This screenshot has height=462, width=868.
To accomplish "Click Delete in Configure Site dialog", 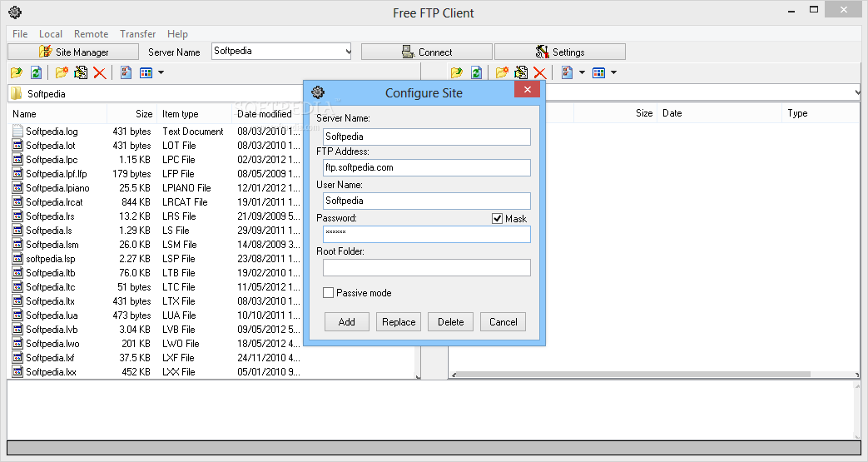I will tap(450, 322).
